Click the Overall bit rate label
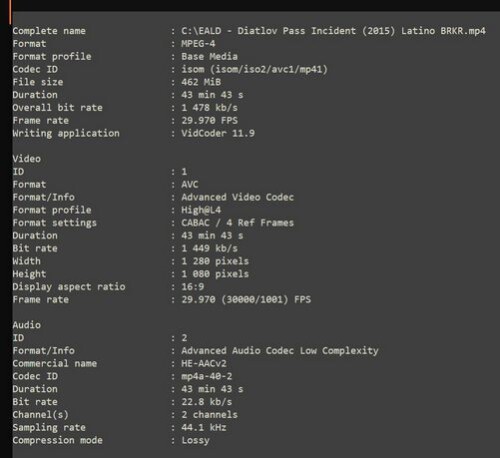Image resolution: width=500 pixels, height=458 pixels. tap(57, 108)
